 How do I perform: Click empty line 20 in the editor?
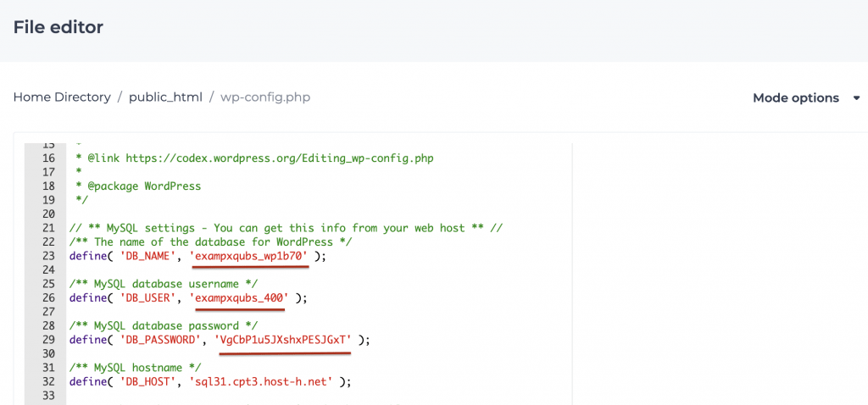tap(319, 214)
